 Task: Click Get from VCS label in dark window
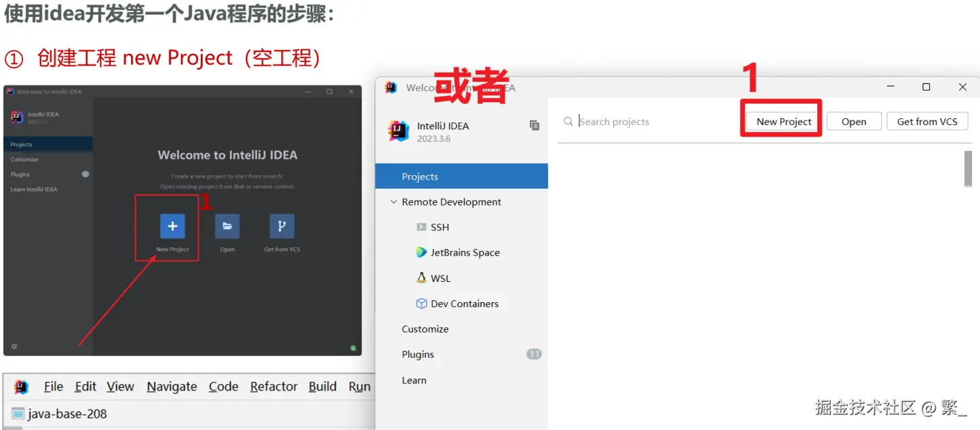click(x=282, y=249)
